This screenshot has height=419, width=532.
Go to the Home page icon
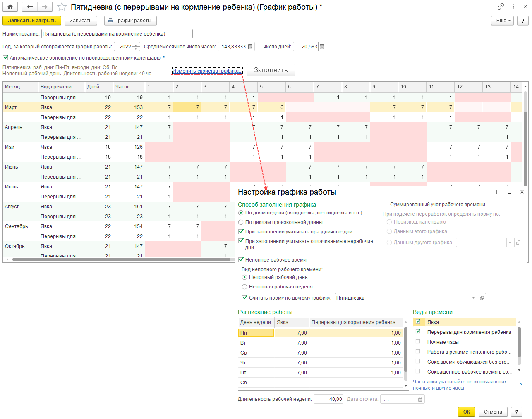pos(10,7)
